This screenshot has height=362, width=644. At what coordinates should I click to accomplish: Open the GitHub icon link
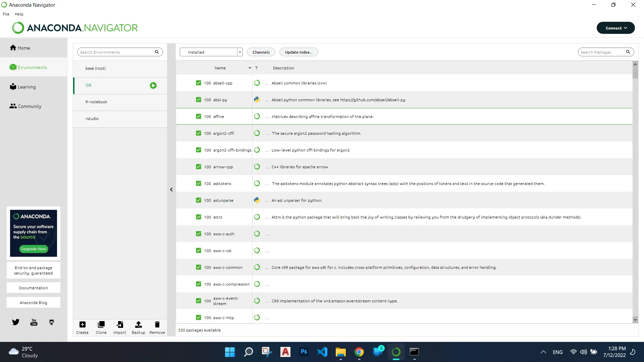(51, 322)
